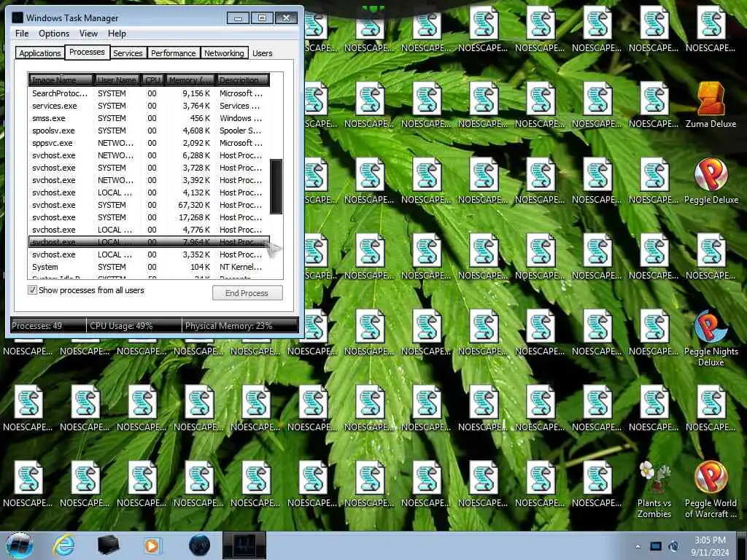Image resolution: width=747 pixels, height=560 pixels.
Task: Select svchost.exe using 4,132 K
Action: click(x=149, y=192)
